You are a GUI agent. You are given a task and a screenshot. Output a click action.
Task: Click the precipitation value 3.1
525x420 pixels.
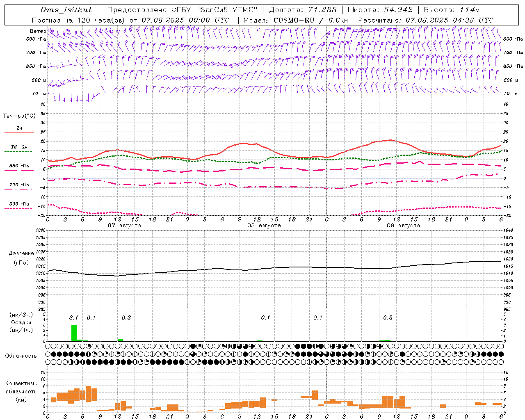coord(74,317)
